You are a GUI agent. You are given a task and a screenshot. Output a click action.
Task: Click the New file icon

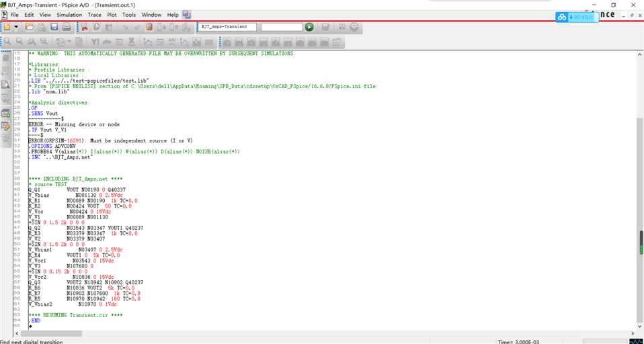pyautogui.click(x=7, y=27)
